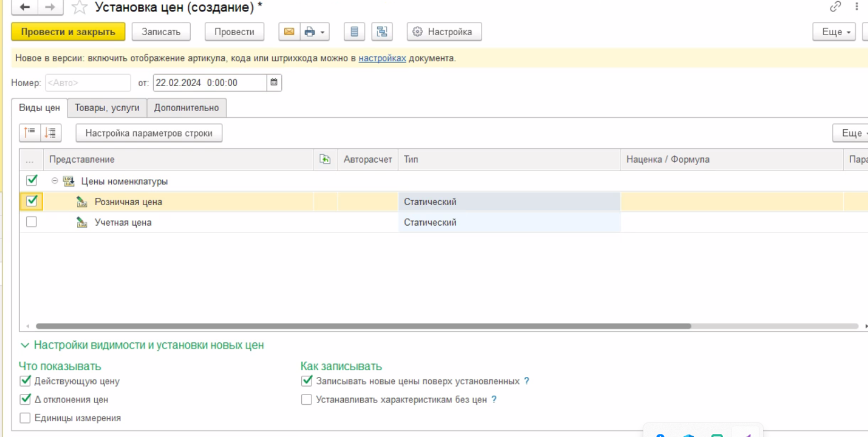Image resolution: width=868 pixels, height=437 pixels.
Task: Click the printer icon
Action: click(310, 32)
